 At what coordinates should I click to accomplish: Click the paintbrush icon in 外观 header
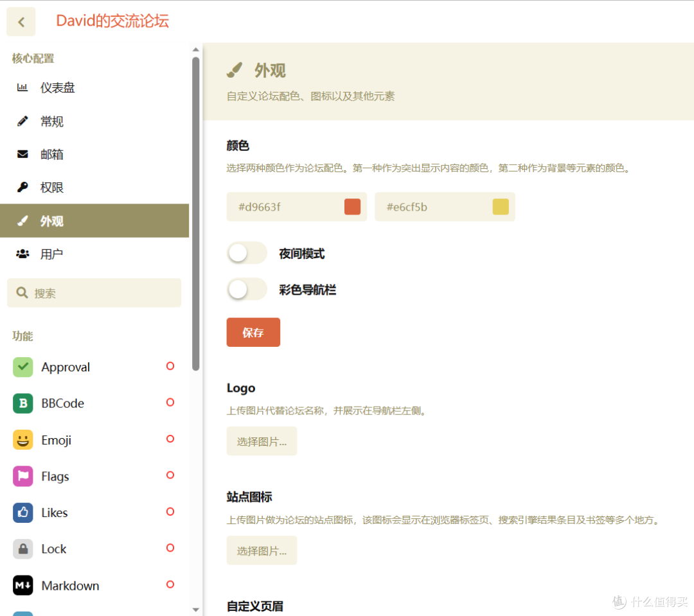point(235,70)
